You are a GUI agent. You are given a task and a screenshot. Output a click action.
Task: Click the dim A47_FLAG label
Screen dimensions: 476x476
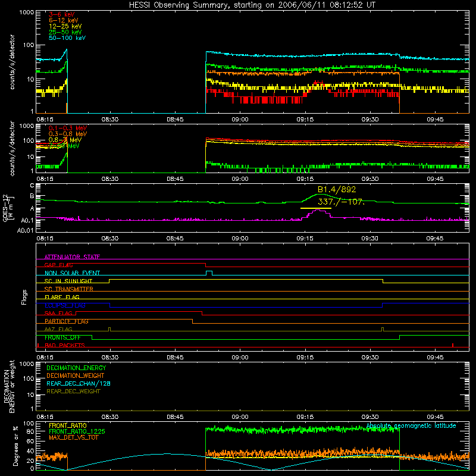click(58, 329)
